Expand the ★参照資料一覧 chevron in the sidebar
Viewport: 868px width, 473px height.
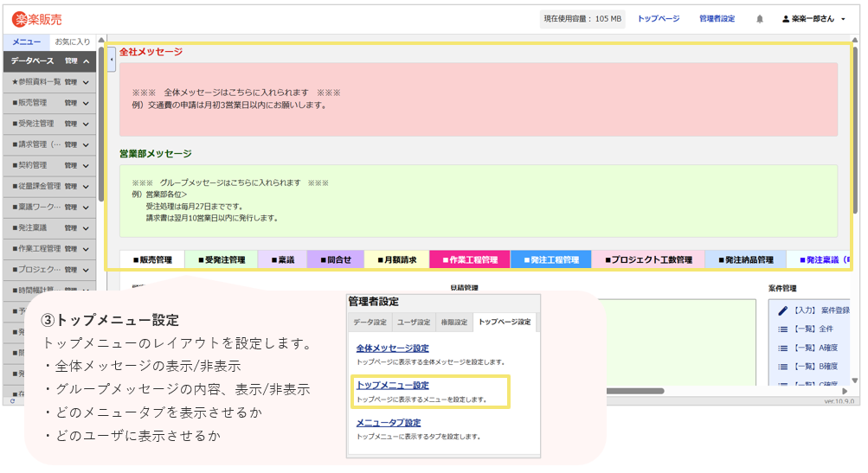tap(86, 82)
